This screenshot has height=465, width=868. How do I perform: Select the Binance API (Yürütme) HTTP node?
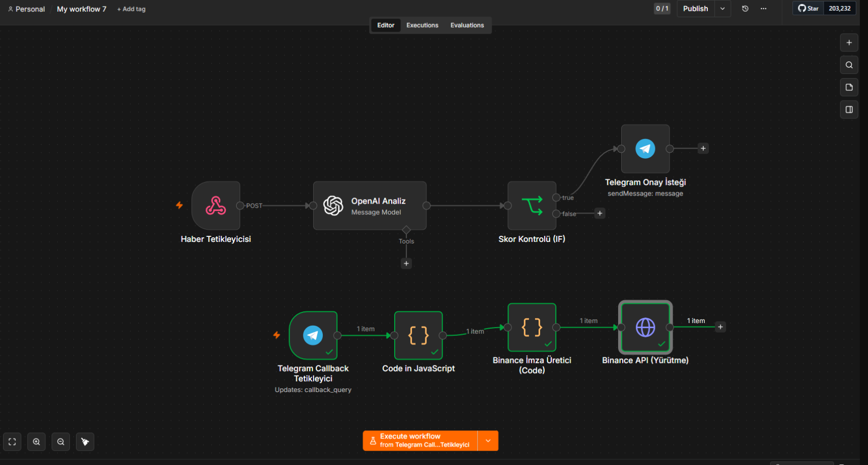(x=645, y=327)
